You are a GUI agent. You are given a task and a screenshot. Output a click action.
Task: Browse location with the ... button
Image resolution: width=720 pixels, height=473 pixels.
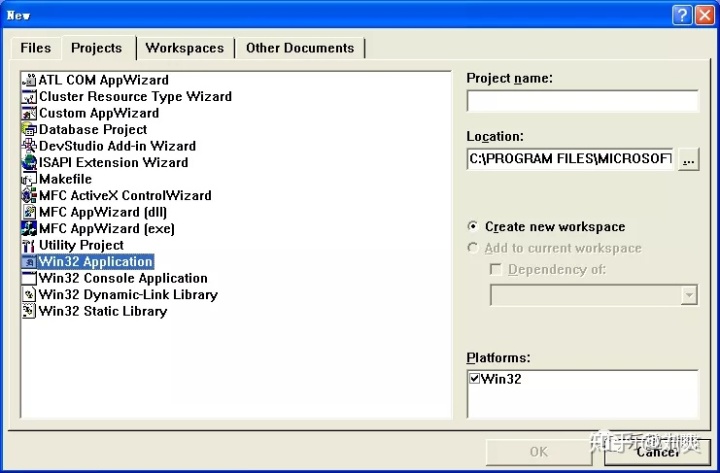tap(689, 159)
